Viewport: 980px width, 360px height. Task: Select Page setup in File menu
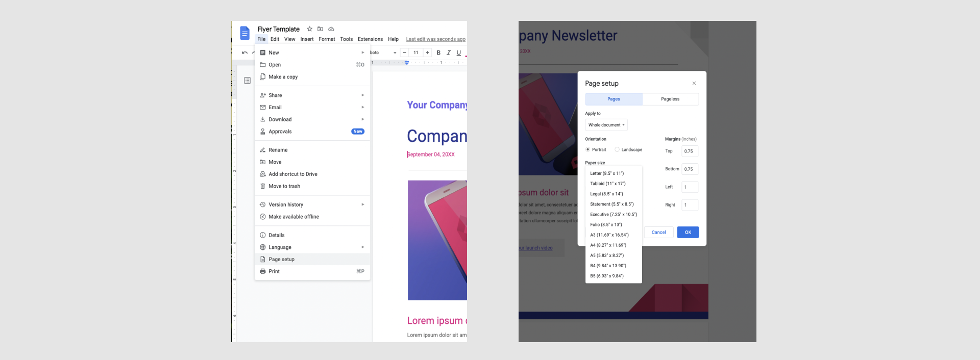tap(312, 260)
